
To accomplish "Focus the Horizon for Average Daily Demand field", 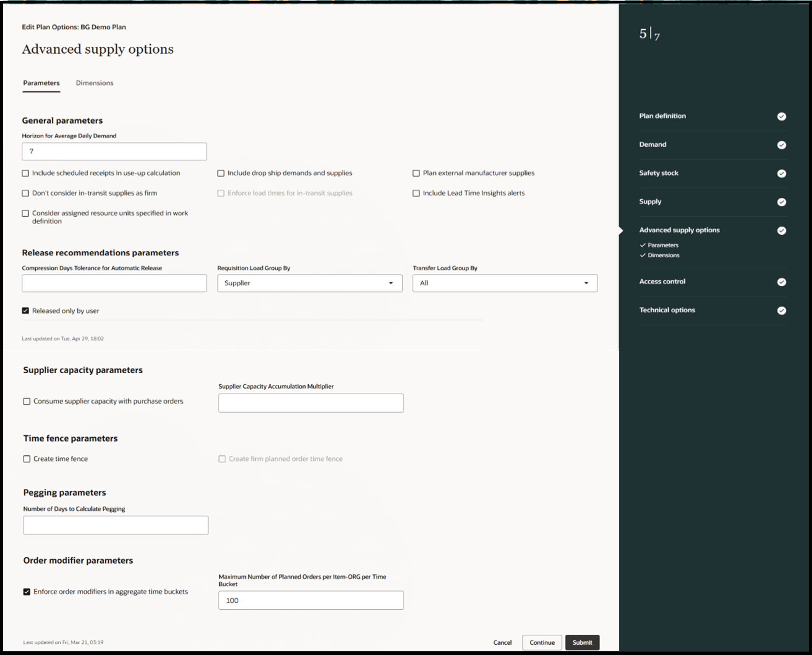I will point(114,152).
